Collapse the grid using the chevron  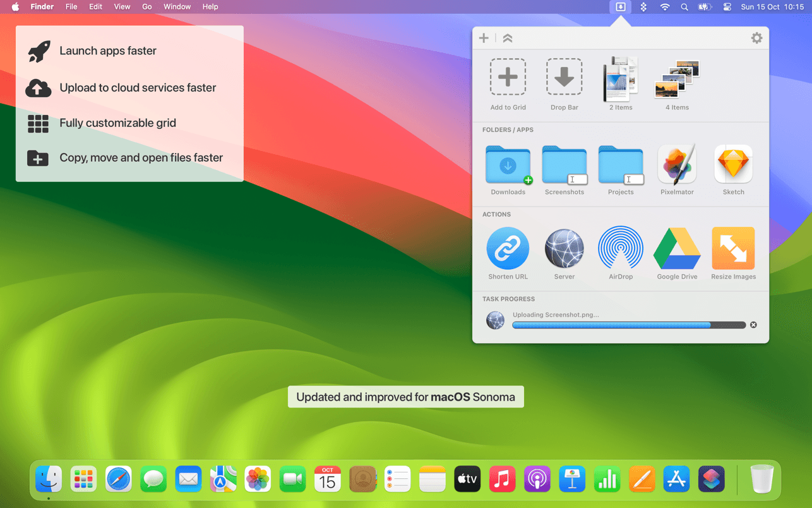(507, 38)
